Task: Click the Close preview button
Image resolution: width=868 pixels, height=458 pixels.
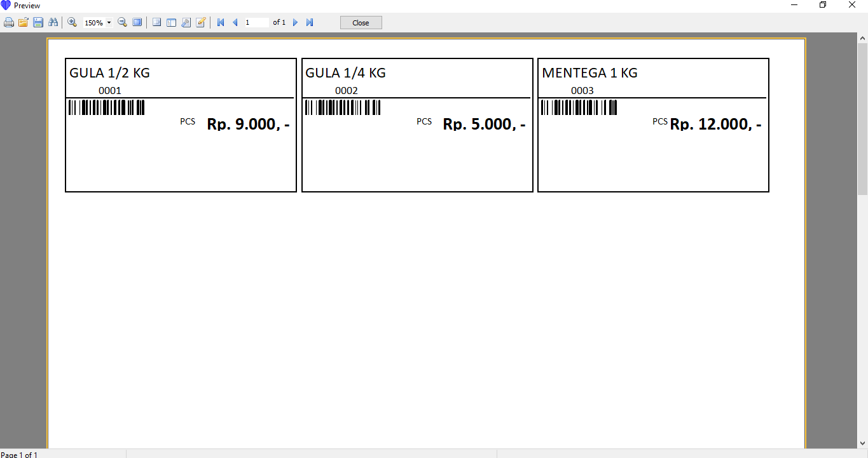Action: click(x=361, y=23)
